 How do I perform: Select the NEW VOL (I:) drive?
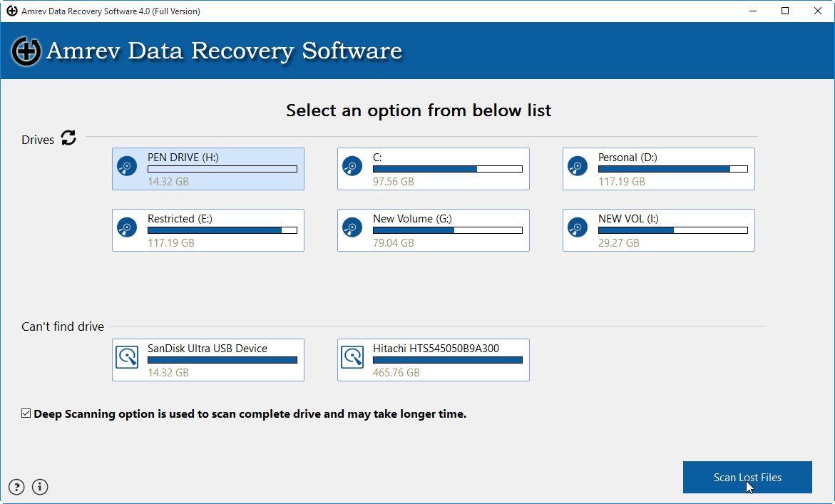tap(657, 230)
